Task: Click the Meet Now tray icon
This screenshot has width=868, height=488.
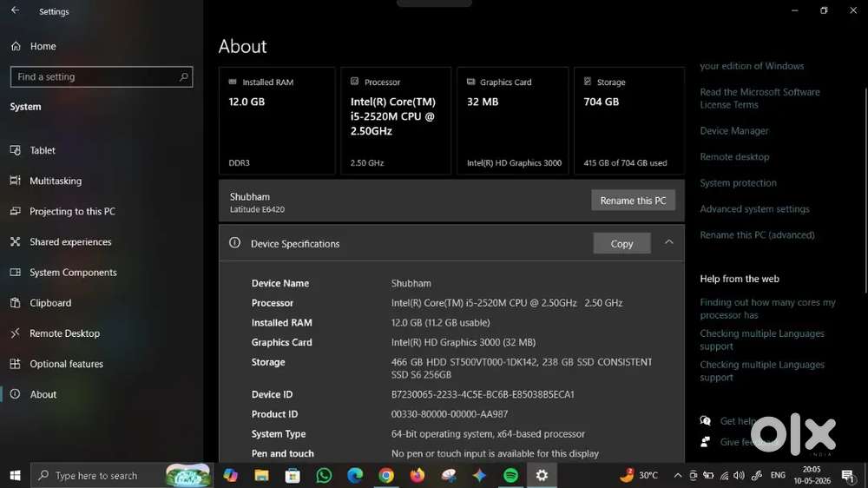Action: coord(693,475)
